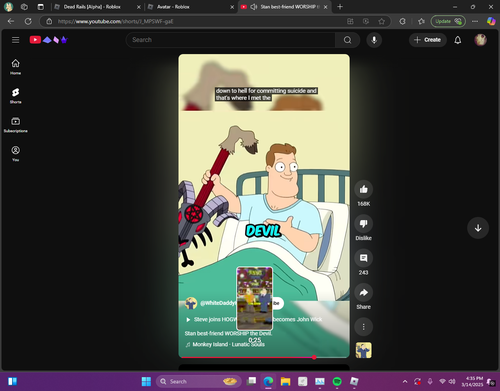Viewport: 500px width, 391px height.
Task: Open the notifications bell
Action: 458,40
